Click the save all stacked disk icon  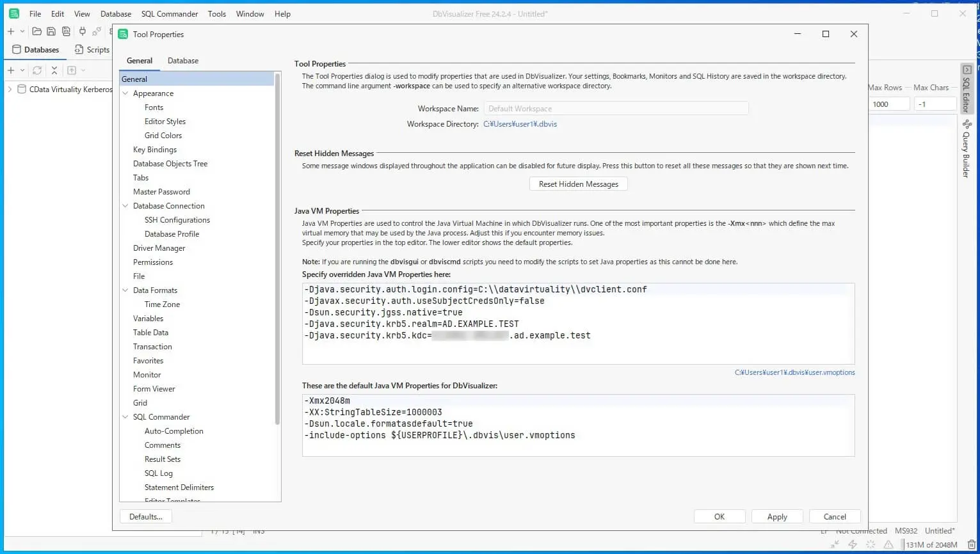point(66,31)
